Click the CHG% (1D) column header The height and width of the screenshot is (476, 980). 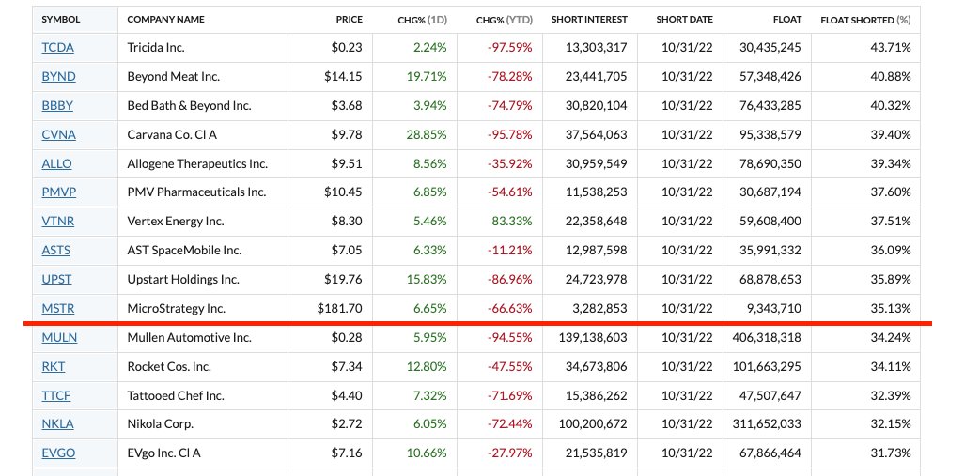point(423,20)
